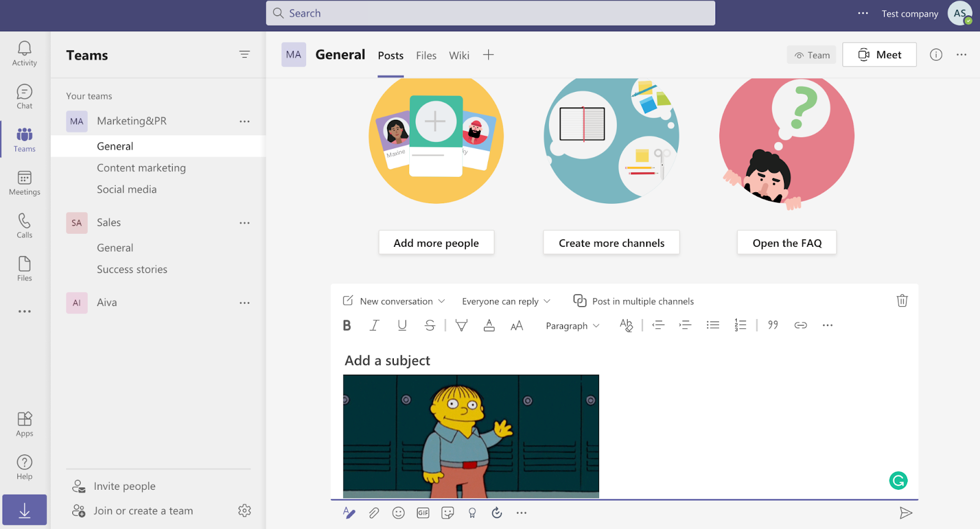Viewport: 980px width, 529px height.
Task: Open the Meetings calendar
Action: (x=24, y=183)
